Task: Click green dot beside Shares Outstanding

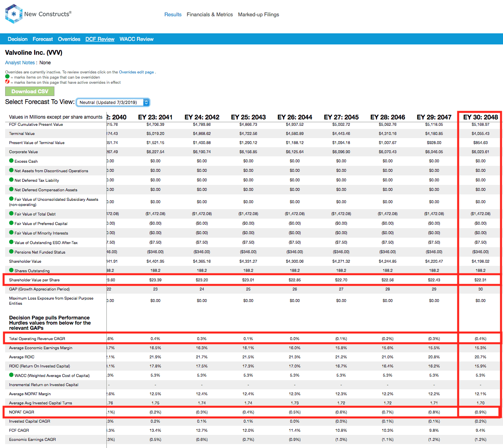Action: (x=12, y=270)
